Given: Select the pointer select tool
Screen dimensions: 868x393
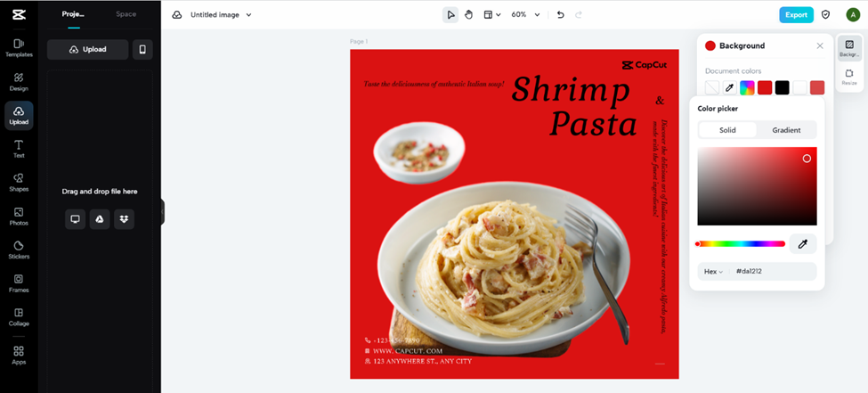Looking at the screenshot, I should [450, 15].
